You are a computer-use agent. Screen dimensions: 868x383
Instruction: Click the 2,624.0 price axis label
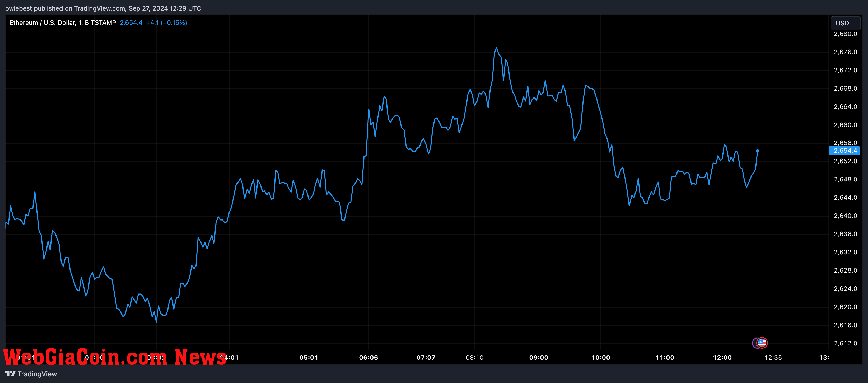(845, 288)
